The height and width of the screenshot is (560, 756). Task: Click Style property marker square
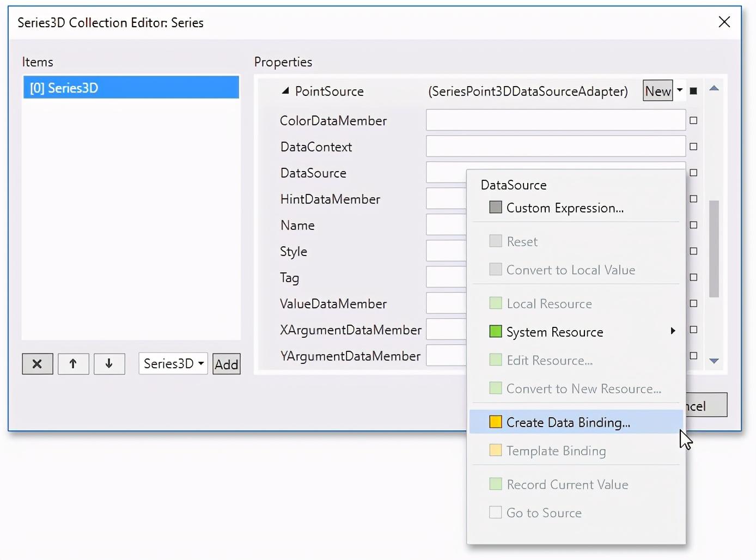tap(693, 251)
